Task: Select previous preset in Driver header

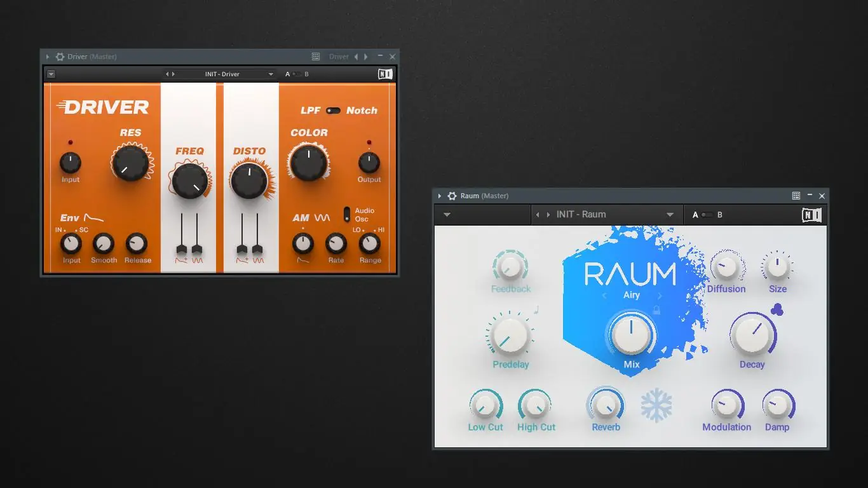Action: pos(167,74)
